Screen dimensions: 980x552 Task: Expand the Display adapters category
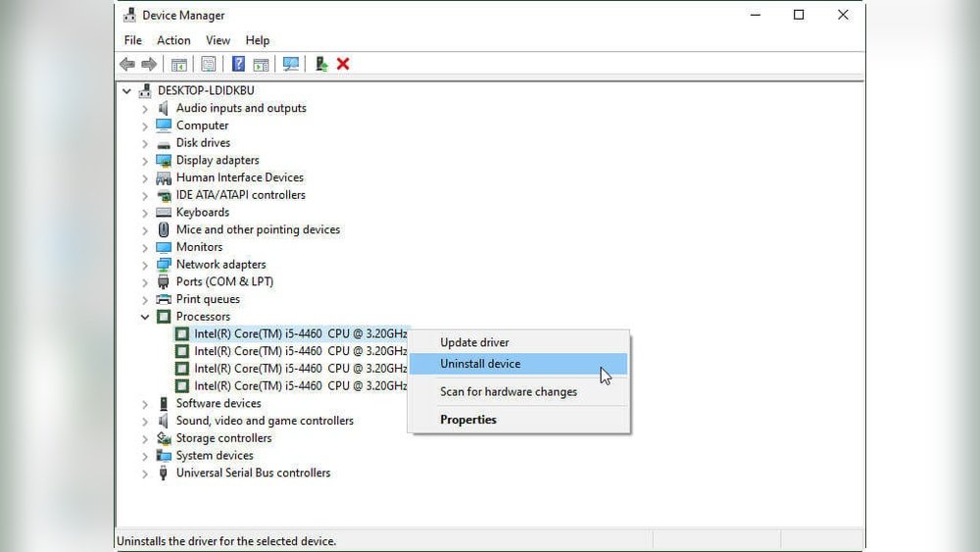(x=145, y=161)
